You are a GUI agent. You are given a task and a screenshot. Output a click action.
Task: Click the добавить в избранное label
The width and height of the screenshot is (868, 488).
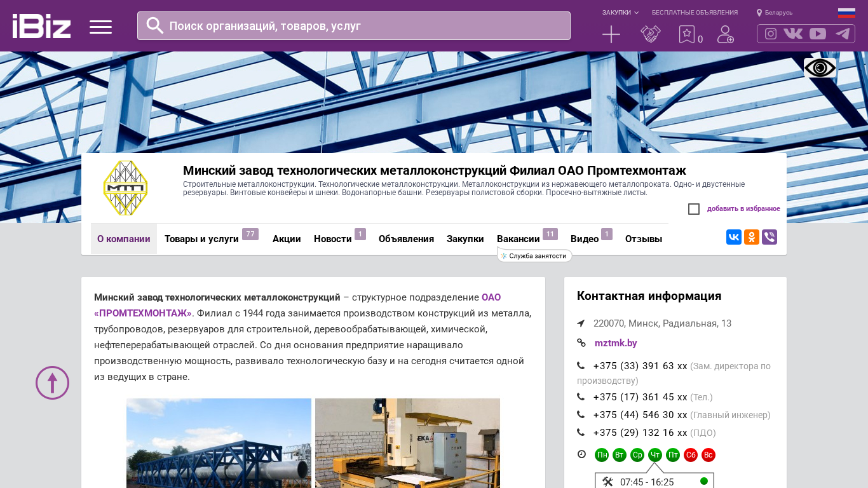(743, 209)
